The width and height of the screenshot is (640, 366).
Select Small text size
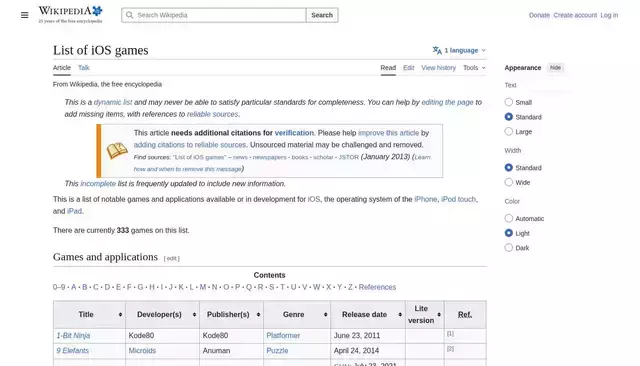[509, 102]
